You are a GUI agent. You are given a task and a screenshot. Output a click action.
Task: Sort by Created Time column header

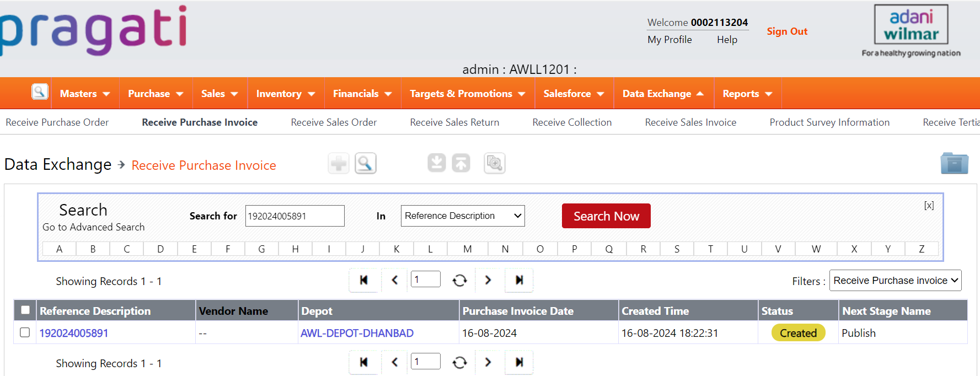click(655, 311)
